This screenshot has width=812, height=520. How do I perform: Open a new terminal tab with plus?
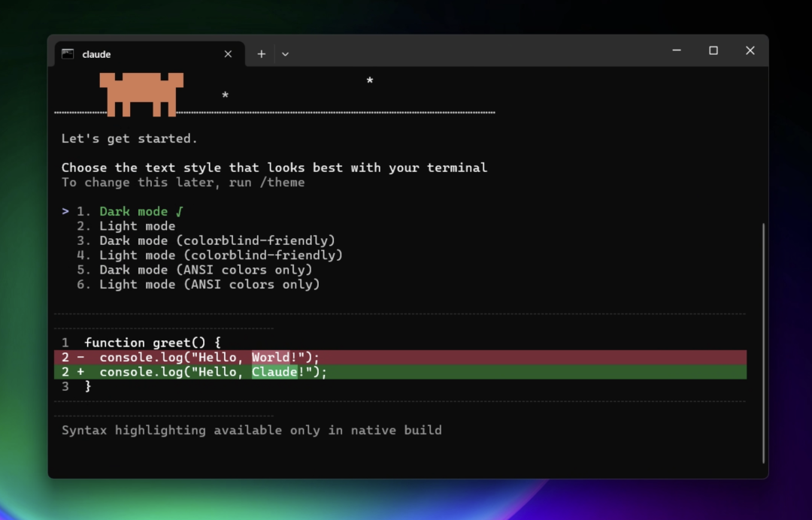tap(262, 54)
